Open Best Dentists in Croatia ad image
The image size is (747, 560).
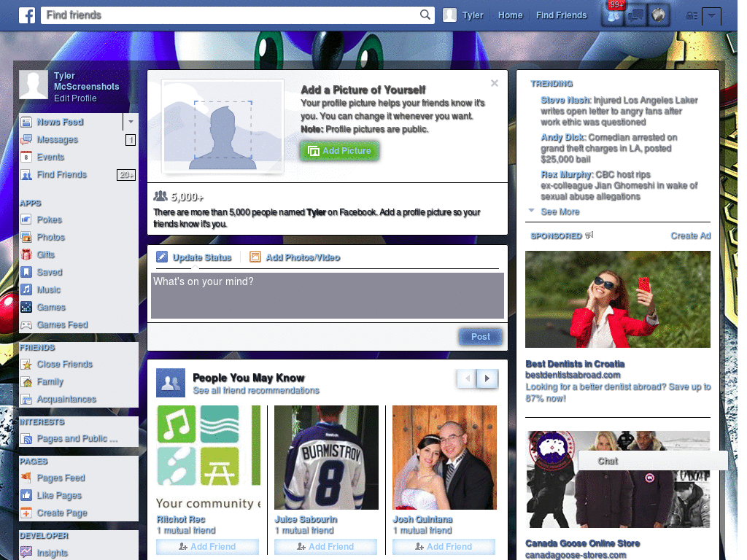(617, 300)
